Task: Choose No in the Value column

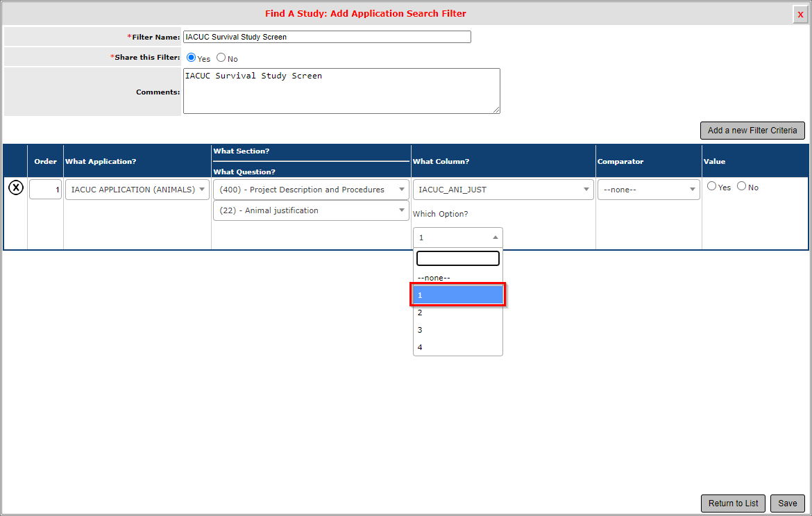Action: [742, 186]
